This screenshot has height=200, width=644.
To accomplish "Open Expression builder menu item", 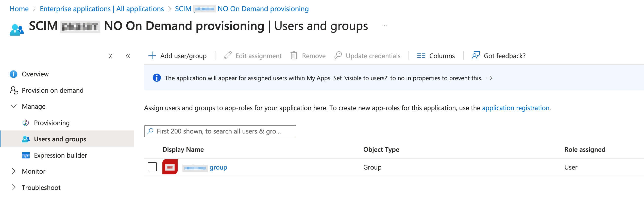I will 60,155.
